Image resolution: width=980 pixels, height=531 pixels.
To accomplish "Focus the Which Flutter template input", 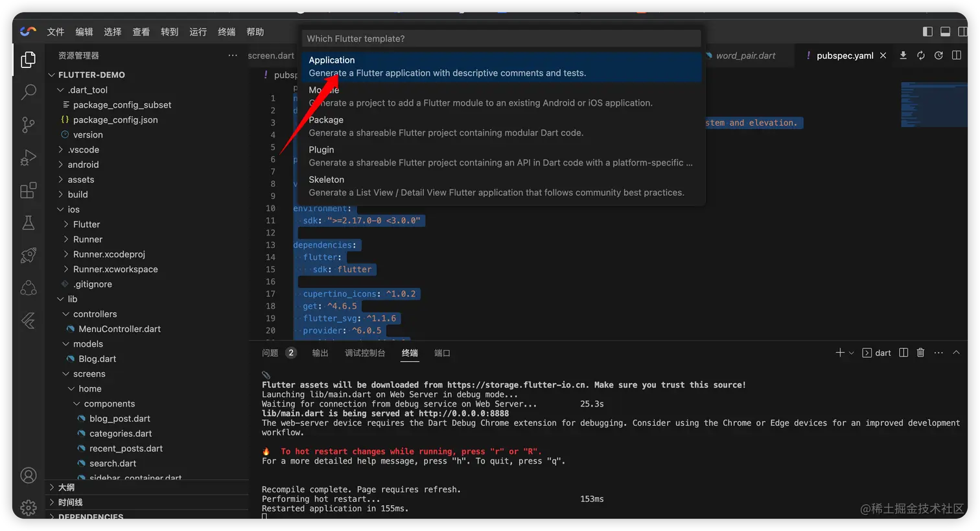I will point(502,39).
